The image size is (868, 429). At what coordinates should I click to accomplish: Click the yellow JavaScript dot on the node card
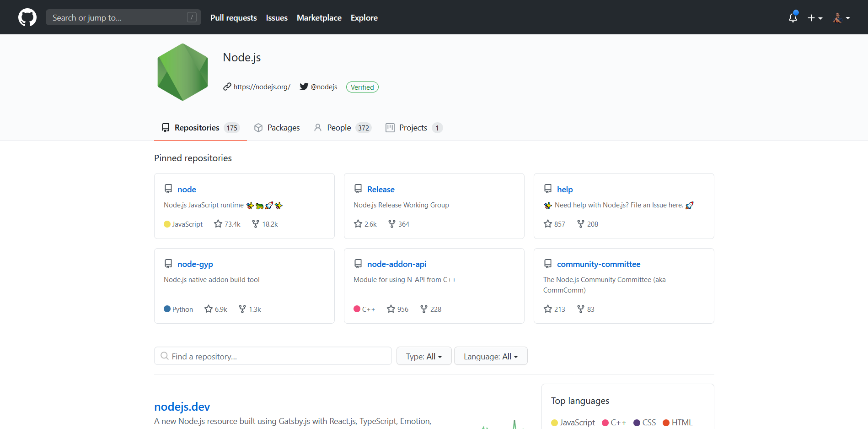click(x=167, y=224)
